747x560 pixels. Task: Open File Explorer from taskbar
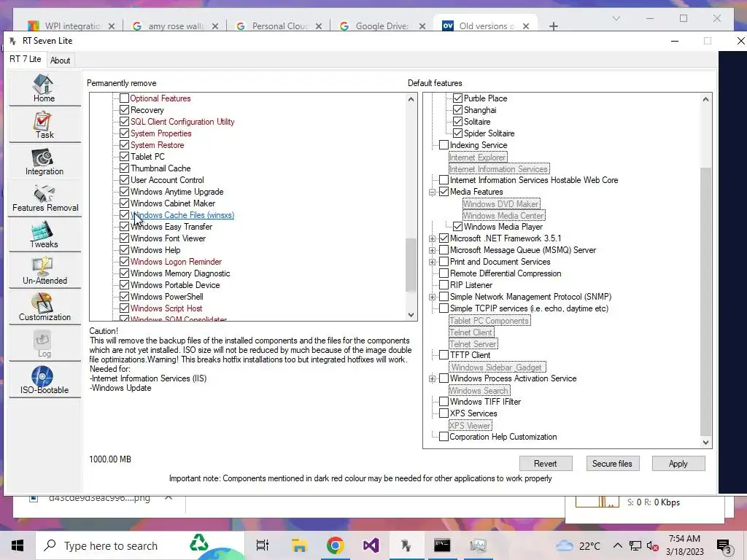click(299, 545)
